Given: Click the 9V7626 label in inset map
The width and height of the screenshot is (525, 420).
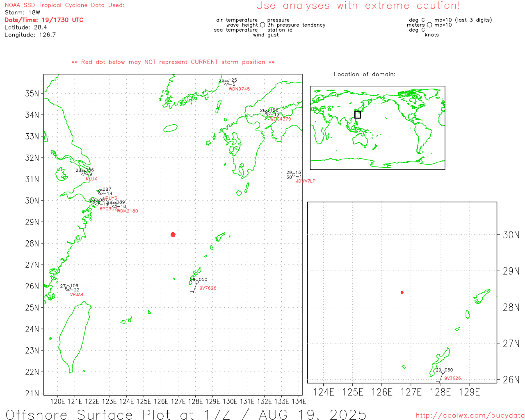Looking at the screenshot, I should pos(453,379).
